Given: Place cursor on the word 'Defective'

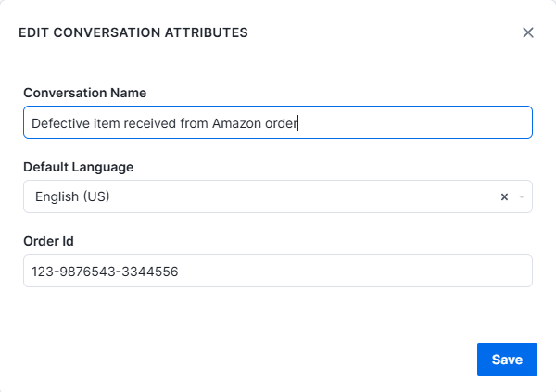Looking at the screenshot, I should tap(60, 123).
